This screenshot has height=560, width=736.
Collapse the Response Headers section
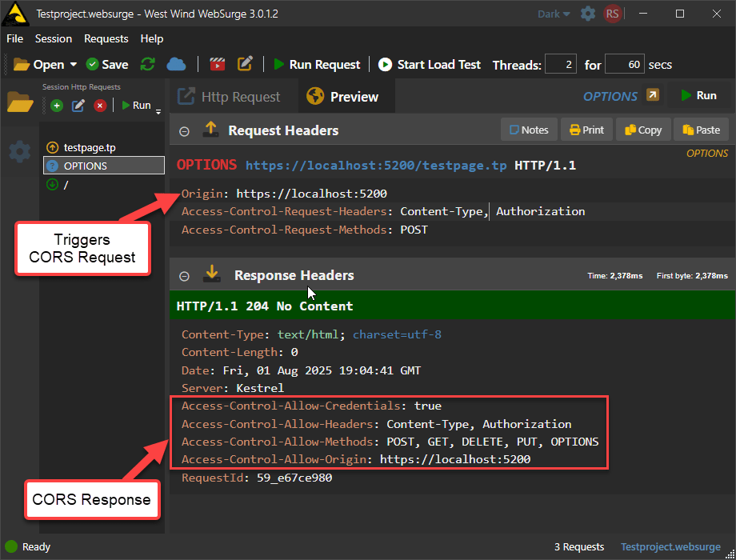click(x=184, y=276)
